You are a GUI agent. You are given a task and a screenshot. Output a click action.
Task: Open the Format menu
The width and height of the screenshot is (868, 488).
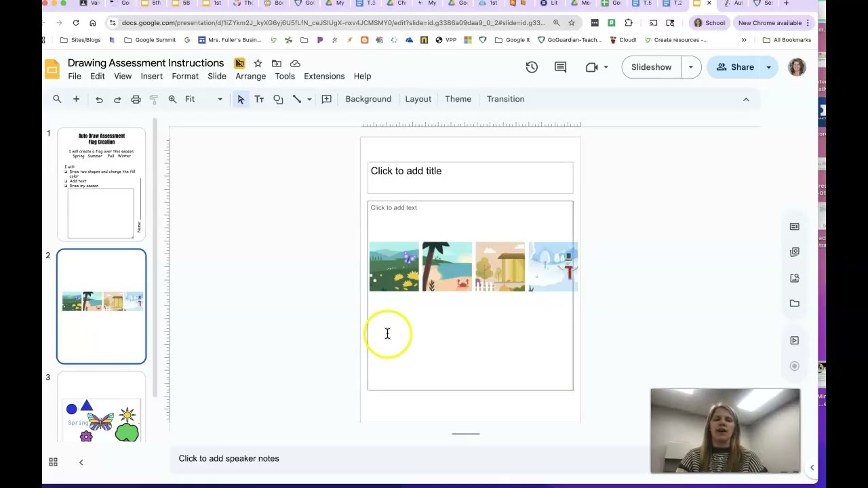pos(185,76)
